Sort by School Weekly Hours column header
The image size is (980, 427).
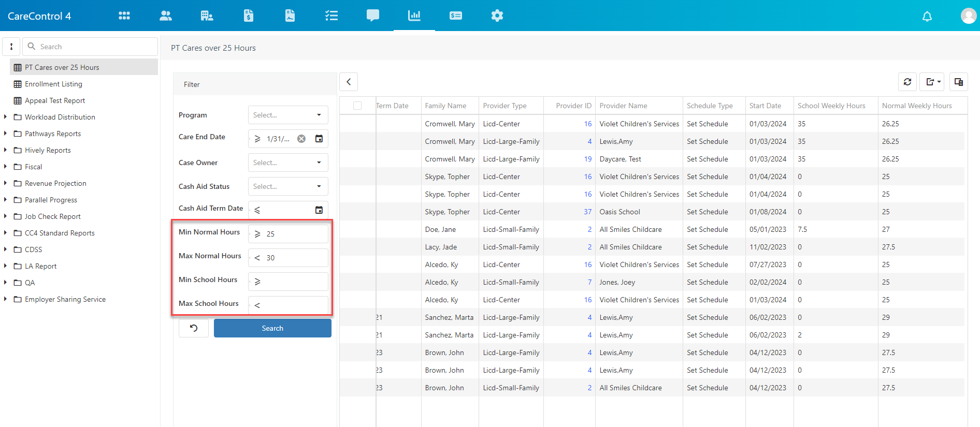click(x=831, y=106)
